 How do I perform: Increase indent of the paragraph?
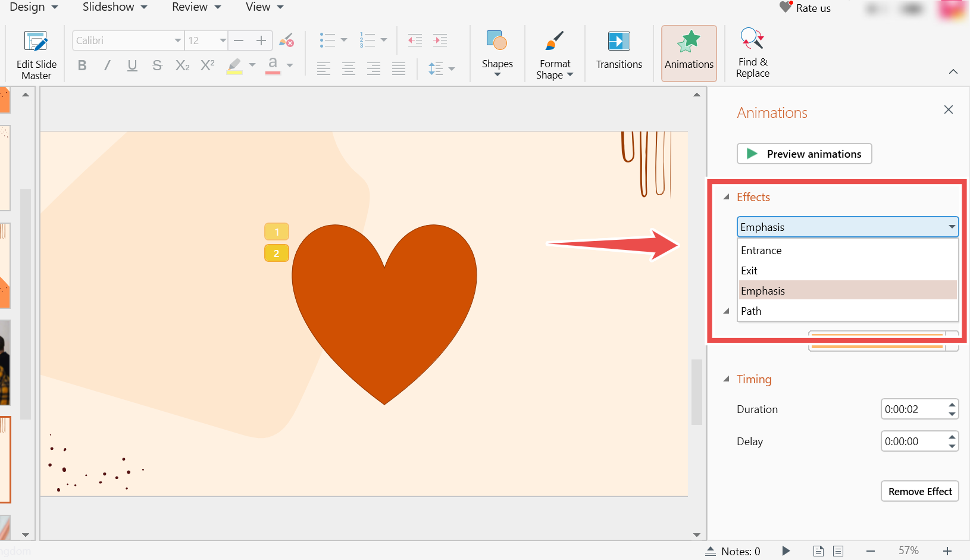point(440,40)
